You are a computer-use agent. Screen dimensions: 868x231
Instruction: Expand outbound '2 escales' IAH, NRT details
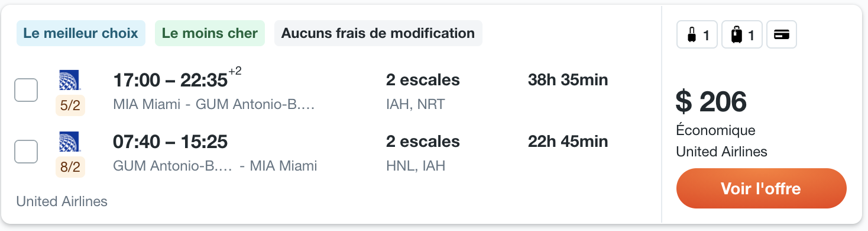point(423,92)
